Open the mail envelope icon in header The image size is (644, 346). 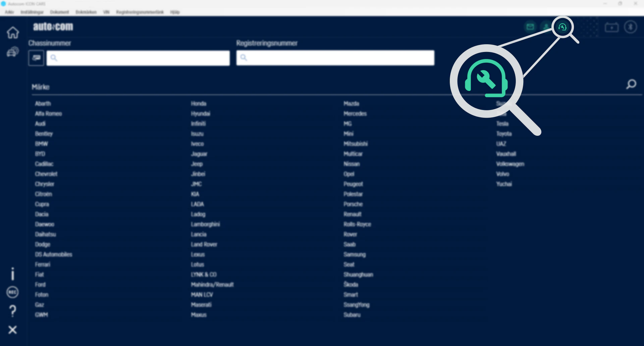click(x=530, y=27)
